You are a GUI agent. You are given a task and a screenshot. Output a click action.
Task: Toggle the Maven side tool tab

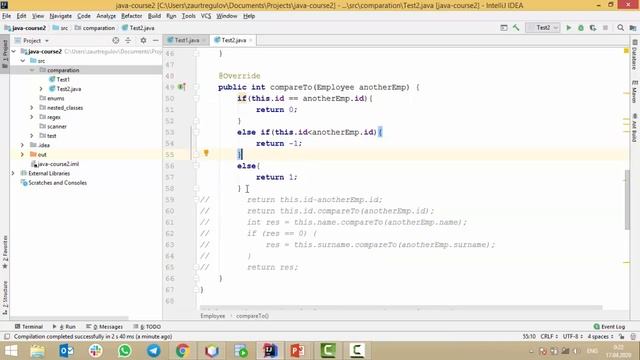tap(635, 92)
